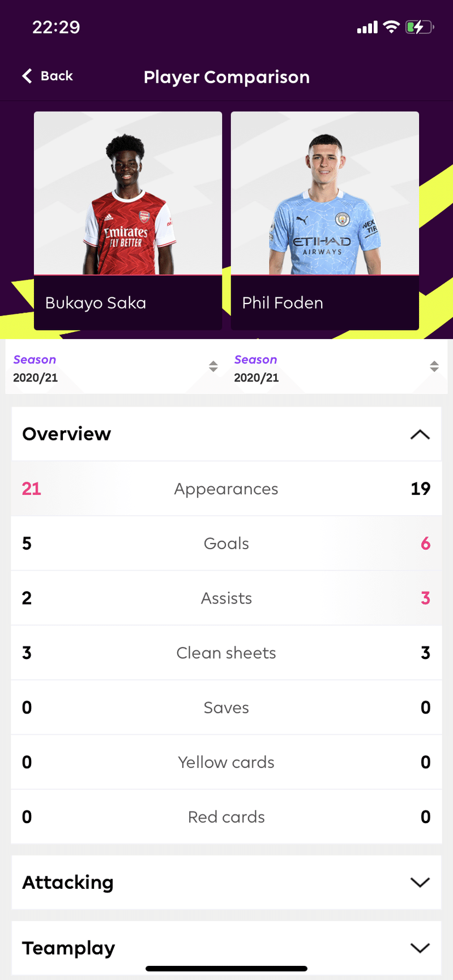The height and width of the screenshot is (980, 453).
Task: Tap the Back chevron arrow icon
Action: 27,76
